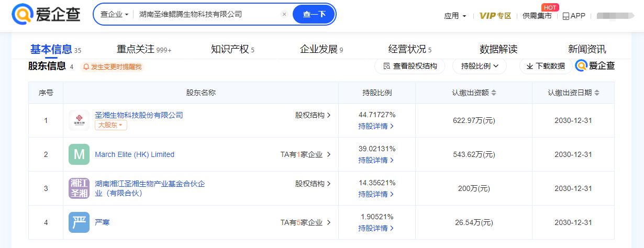Open 持股详情 for the 1.90521% row
This screenshot has height=248, width=644.
376,228
